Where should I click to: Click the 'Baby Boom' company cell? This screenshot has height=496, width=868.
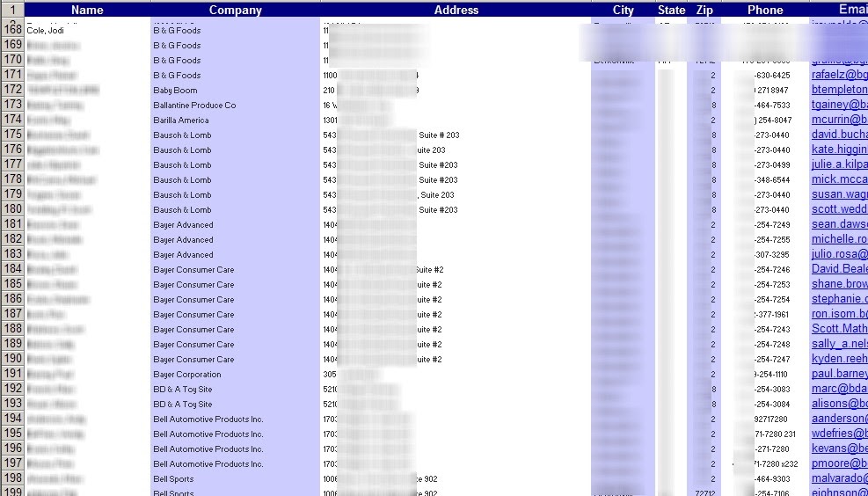(175, 91)
